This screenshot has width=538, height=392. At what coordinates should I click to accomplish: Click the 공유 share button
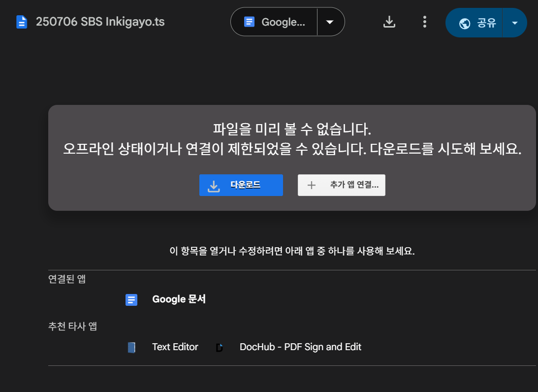pyautogui.click(x=474, y=23)
